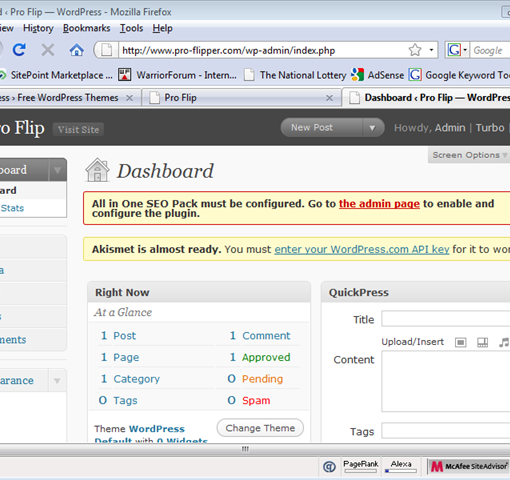Follow the enter your WordPress.com API key link
The height and width of the screenshot is (480, 510).
pos(362,249)
